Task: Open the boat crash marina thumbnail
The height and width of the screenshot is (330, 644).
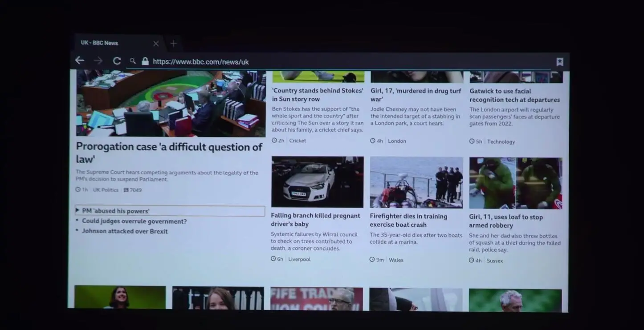Action: (x=416, y=182)
